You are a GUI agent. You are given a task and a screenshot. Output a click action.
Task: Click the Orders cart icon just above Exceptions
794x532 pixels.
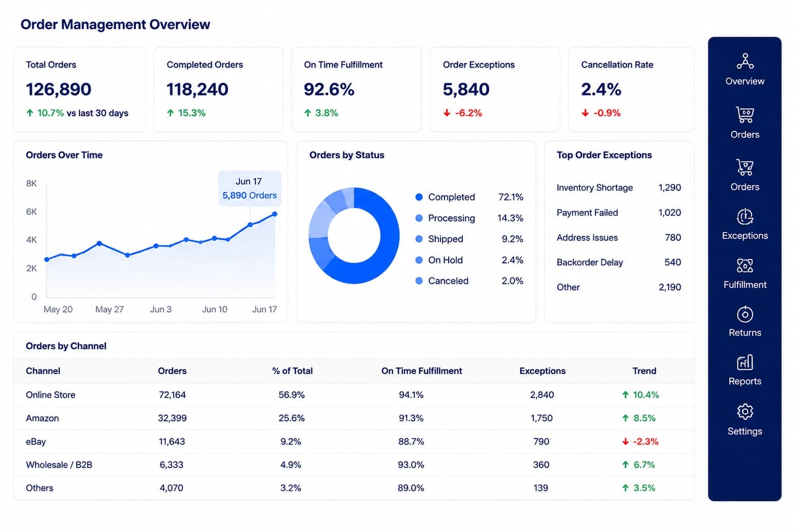pos(745,167)
